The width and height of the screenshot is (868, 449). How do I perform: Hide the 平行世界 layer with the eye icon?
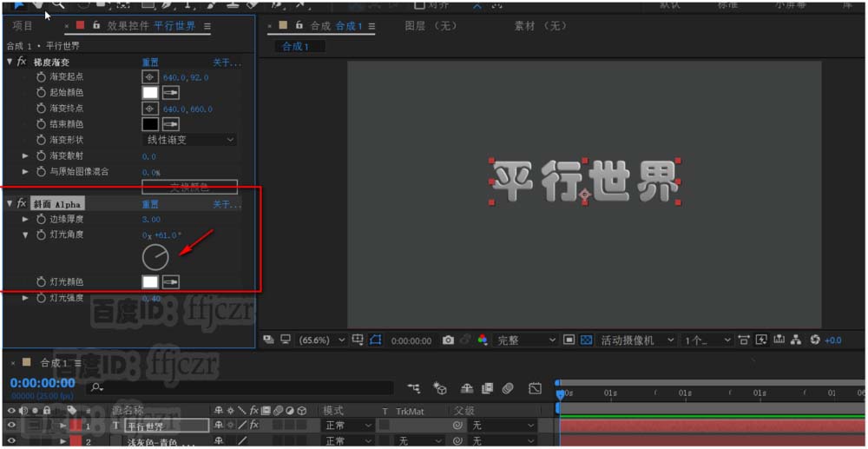coord(10,426)
